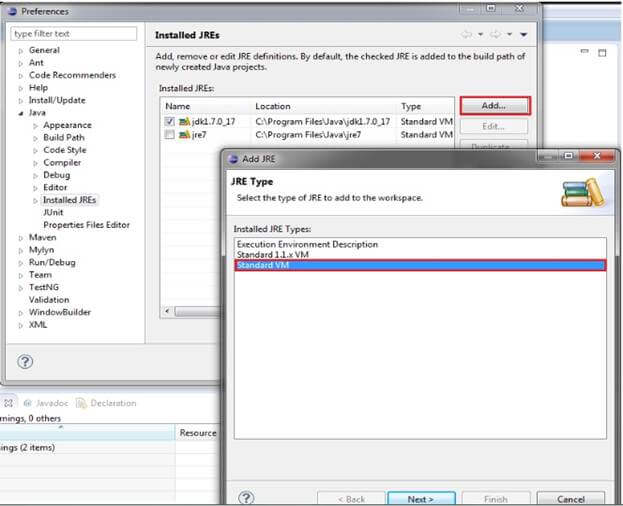Viewport: 623px width, 506px height.
Task: Close the Add JRE dialog
Action: click(597, 156)
